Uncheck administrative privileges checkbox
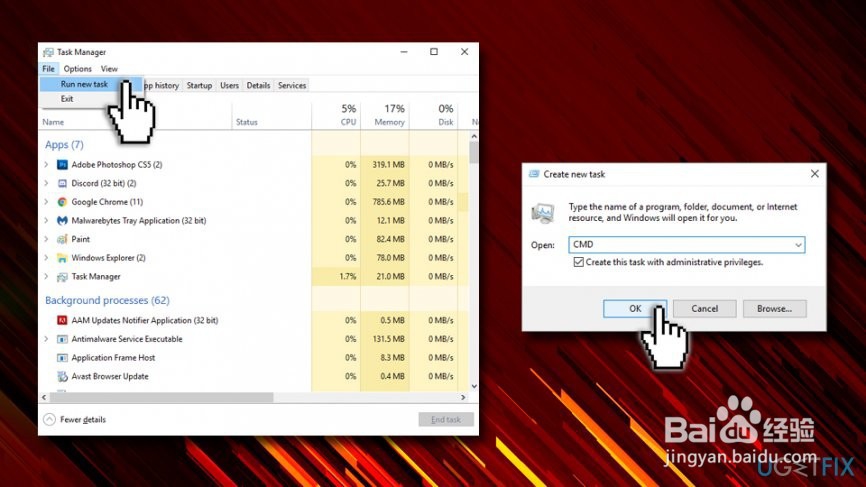This screenshot has height=487, width=866. click(x=578, y=262)
